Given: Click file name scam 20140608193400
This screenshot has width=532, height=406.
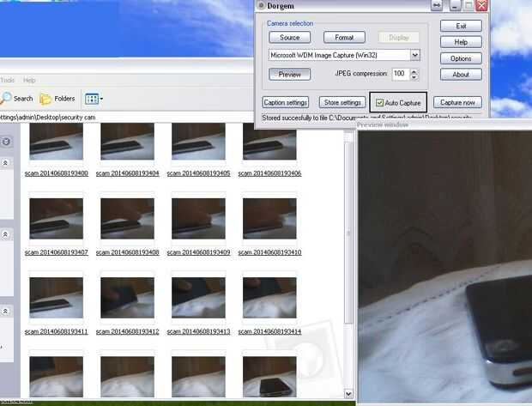Looking at the screenshot, I should click(57, 173).
